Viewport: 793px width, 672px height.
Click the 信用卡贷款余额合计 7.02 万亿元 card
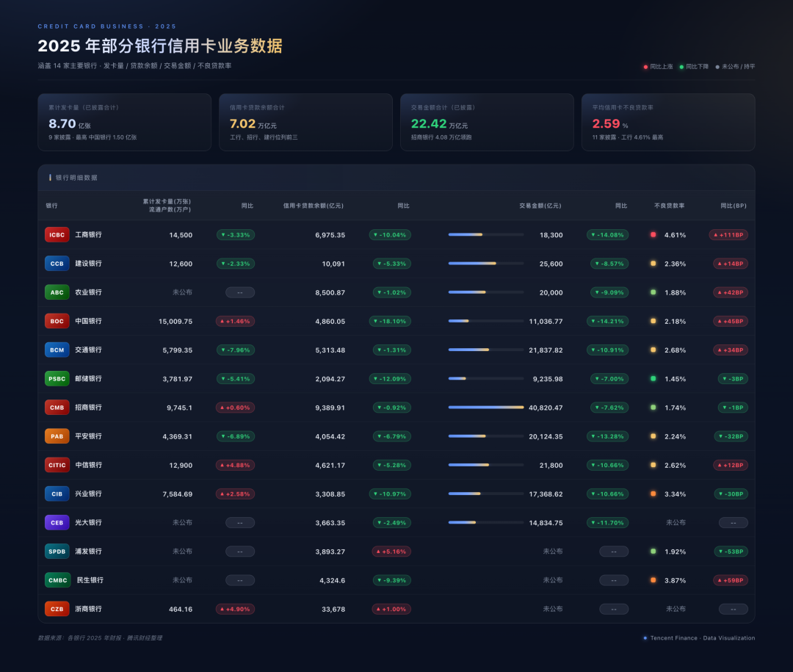(305, 122)
